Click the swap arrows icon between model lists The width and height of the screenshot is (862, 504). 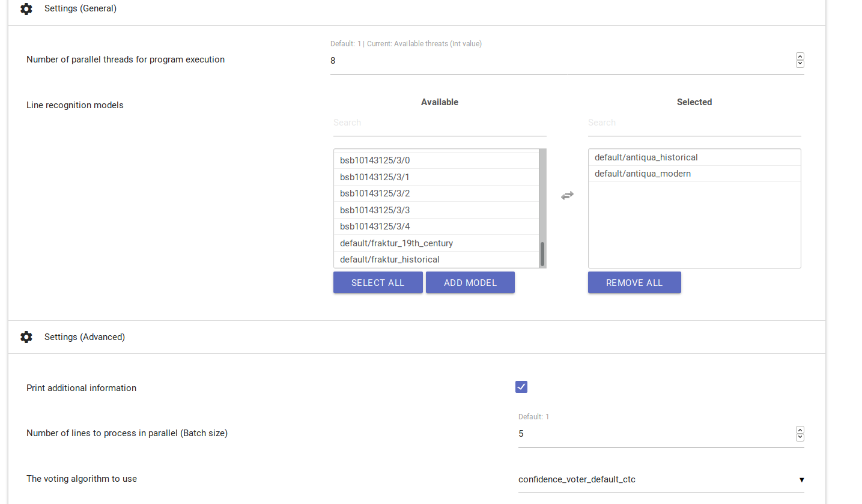567,195
